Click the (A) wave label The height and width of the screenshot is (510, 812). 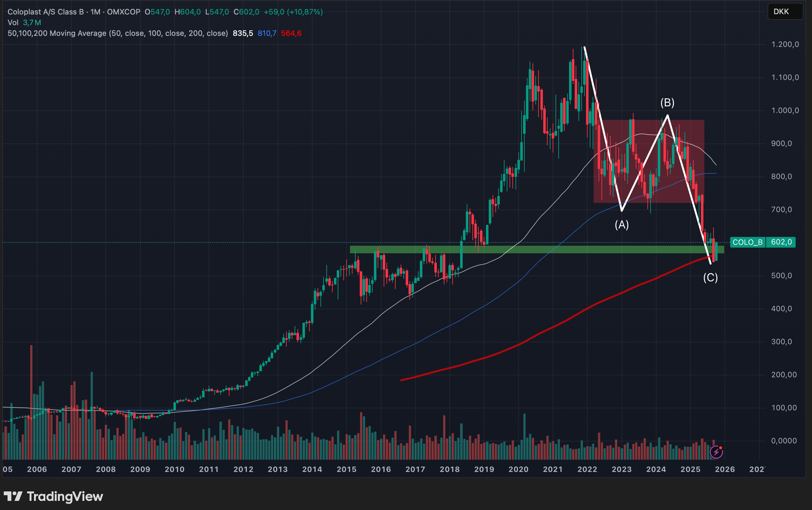coord(622,225)
